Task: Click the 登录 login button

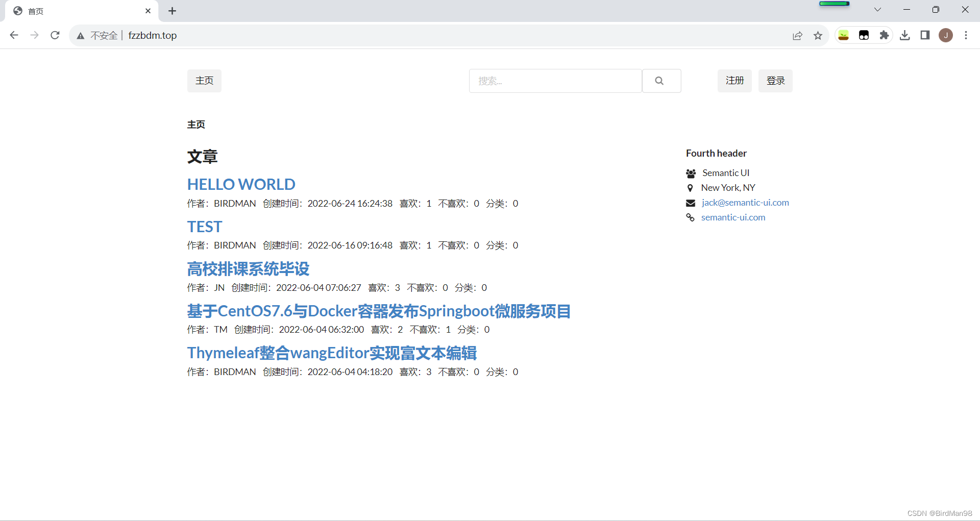Action: click(775, 81)
